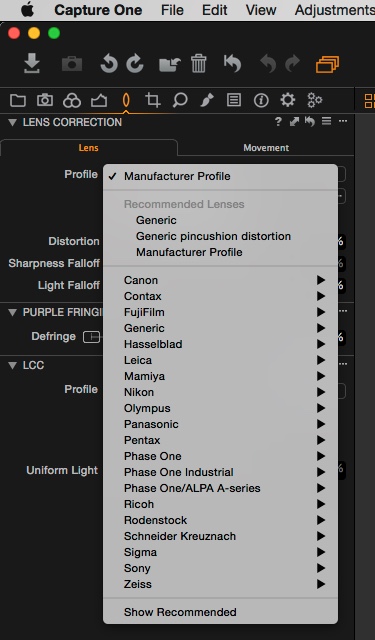Open the Details magnifier tool tab
Screen dimensions: 375x640
point(180,100)
